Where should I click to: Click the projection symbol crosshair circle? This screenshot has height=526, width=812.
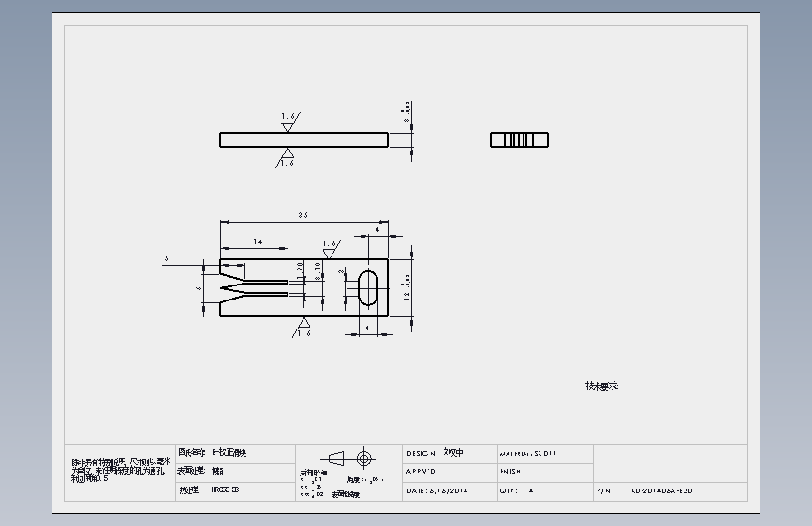364,459
